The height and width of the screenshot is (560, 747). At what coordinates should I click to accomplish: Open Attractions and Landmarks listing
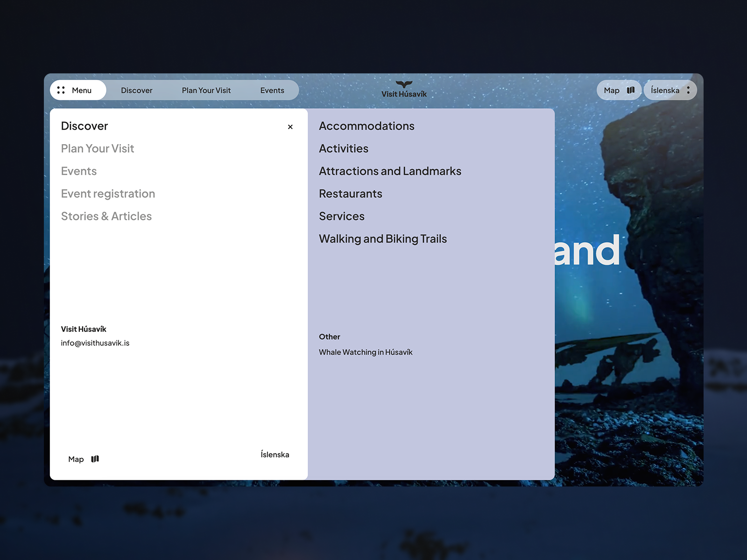(390, 171)
